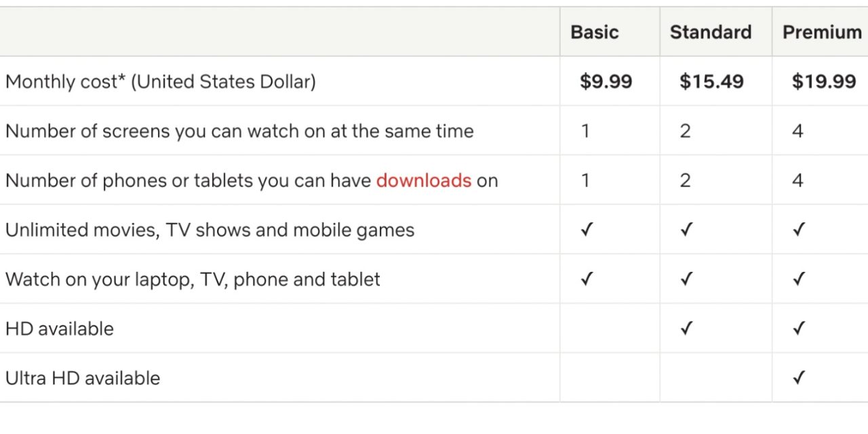Click Standard checkmark in laptop/TV row
Image resolution: width=868 pixels, height=434 pixels.
[x=686, y=279]
